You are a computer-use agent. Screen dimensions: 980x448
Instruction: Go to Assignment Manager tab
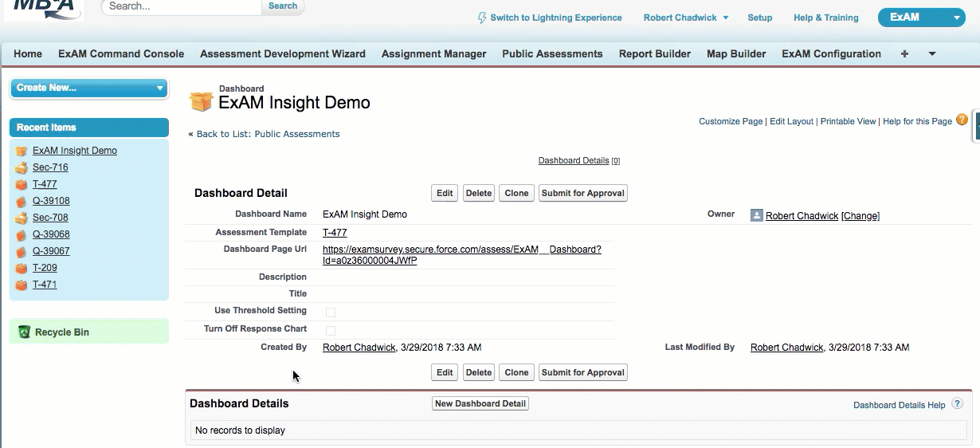pos(433,54)
